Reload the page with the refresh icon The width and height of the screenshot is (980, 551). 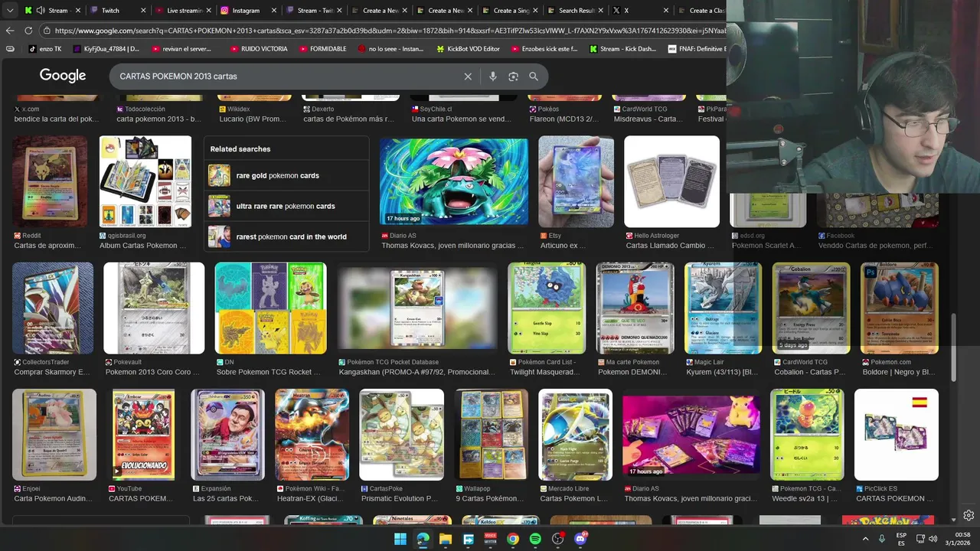[x=28, y=31]
